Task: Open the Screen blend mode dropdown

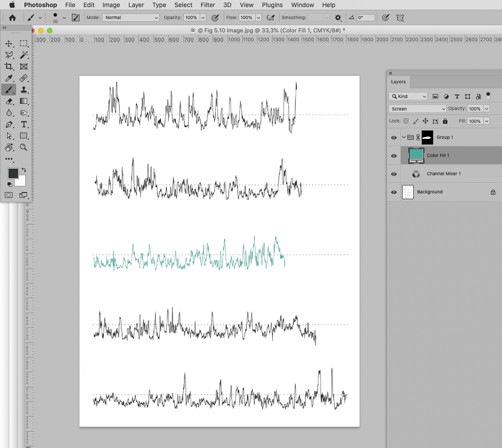Action: coord(417,108)
